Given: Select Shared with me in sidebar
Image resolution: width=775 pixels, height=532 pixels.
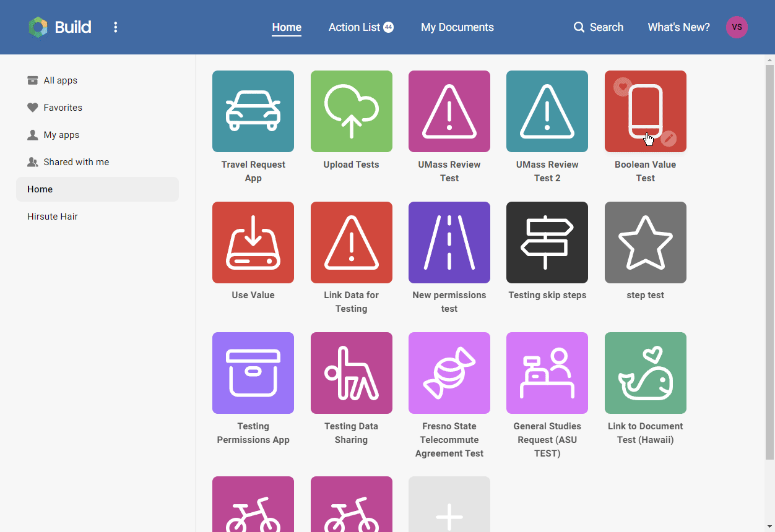Looking at the screenshot, I should [x=76, y=162].
